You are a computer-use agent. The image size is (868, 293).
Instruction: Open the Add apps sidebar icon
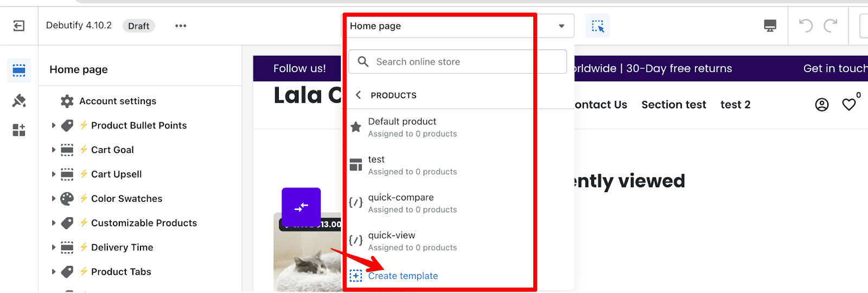pos(19,130)
